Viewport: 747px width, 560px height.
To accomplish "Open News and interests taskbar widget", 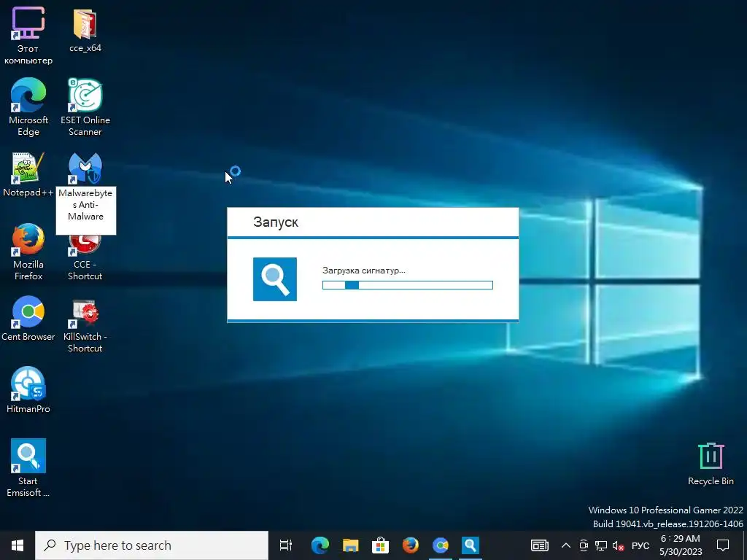I will (540, 545).
